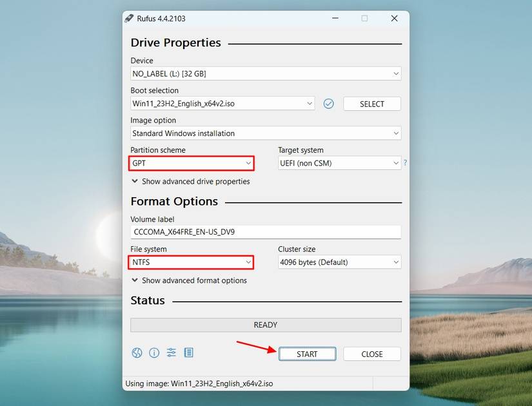This screenshot has width=532, height=406.
Task: Open Rufus advanced settings icon
Action: [x=171, y=353]
